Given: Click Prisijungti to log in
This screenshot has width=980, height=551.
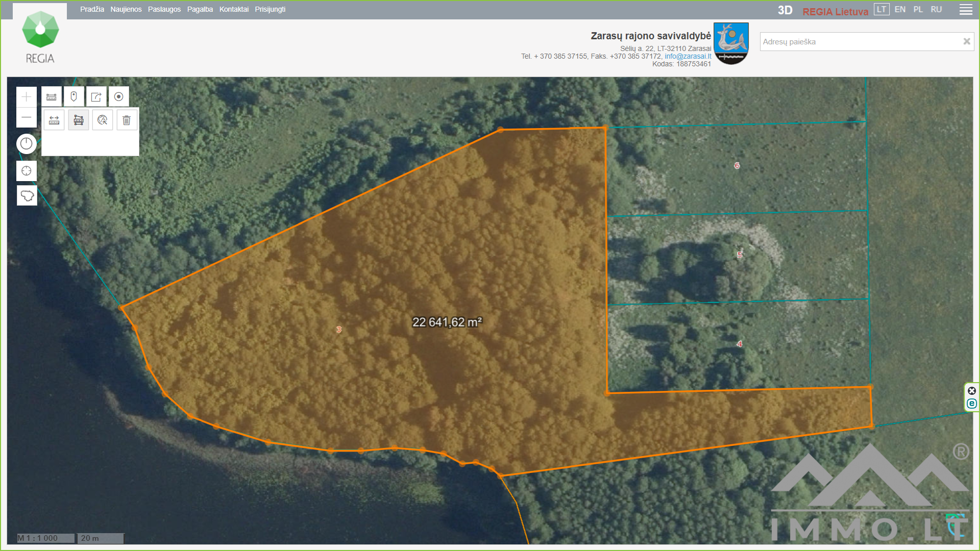Looking at the screenshot, I should click(270, 9).
